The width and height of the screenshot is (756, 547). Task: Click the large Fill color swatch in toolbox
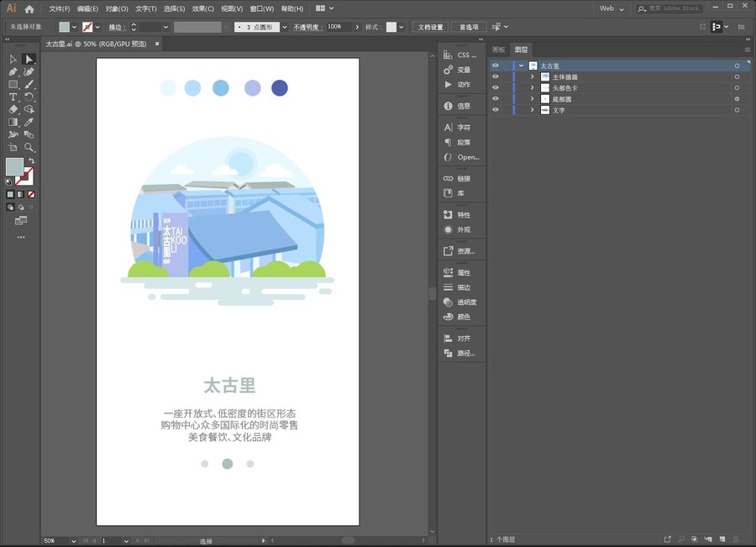pos(14,167)
